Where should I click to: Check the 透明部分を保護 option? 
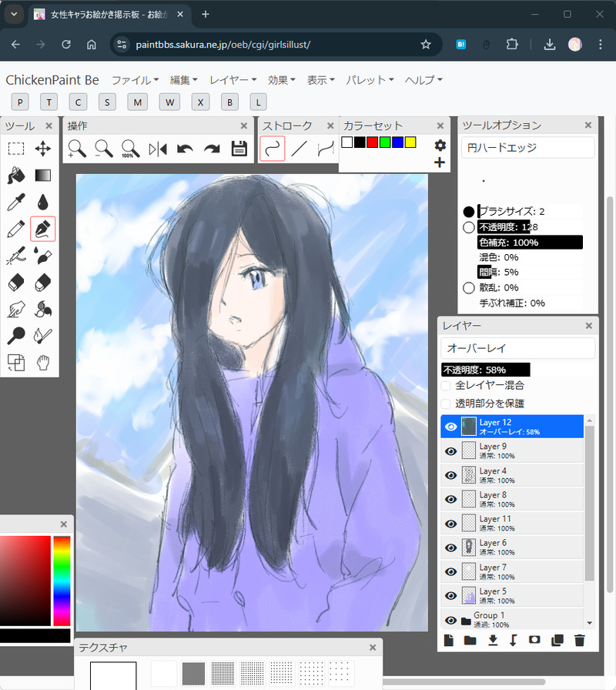[x=446, y=404]
